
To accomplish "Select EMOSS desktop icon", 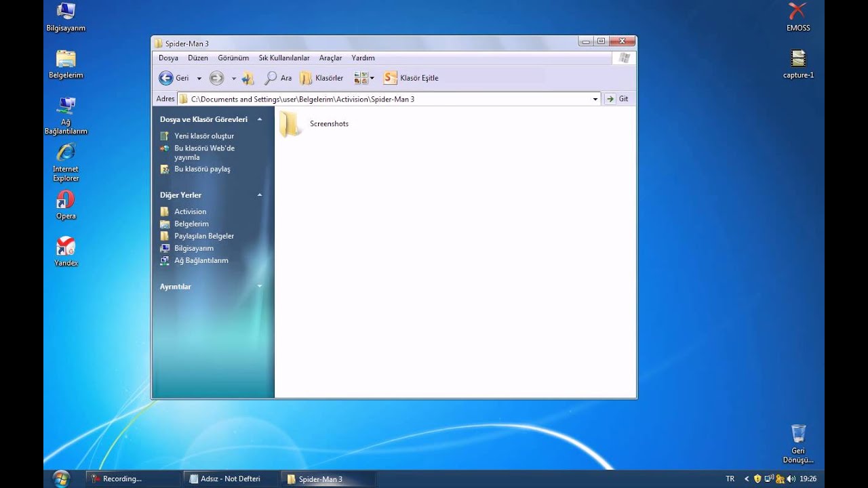I will click(x=798, y=17).
